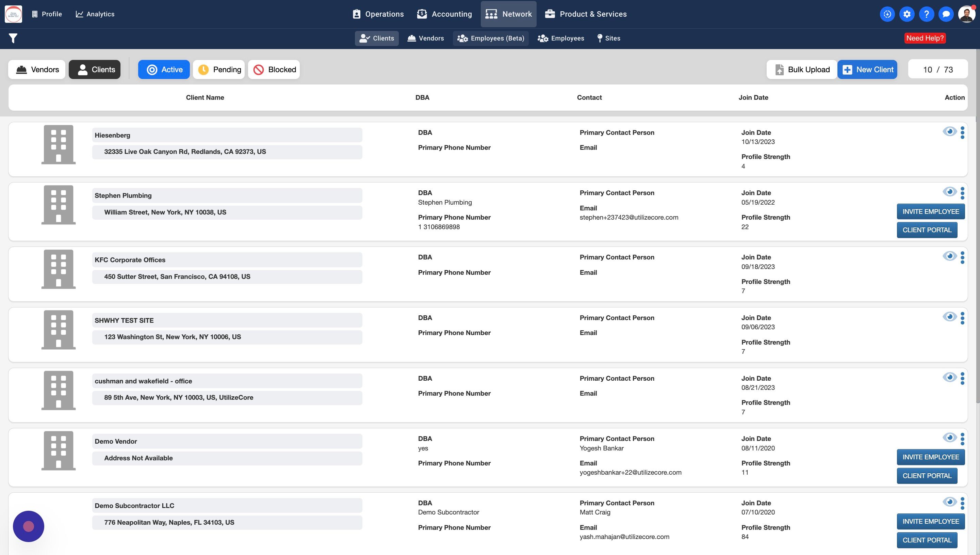Click the settings gear icon
Image resolution: width=980 pixels, height=555 pixels.
click(x=907, y=14)
